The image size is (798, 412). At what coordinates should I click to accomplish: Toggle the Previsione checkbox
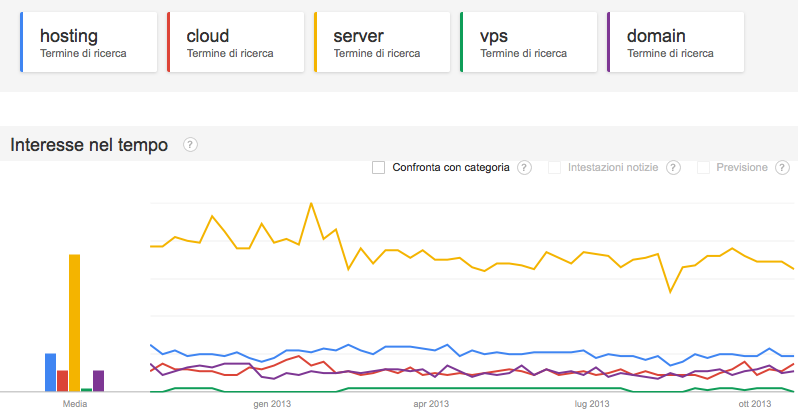(704, 167)
